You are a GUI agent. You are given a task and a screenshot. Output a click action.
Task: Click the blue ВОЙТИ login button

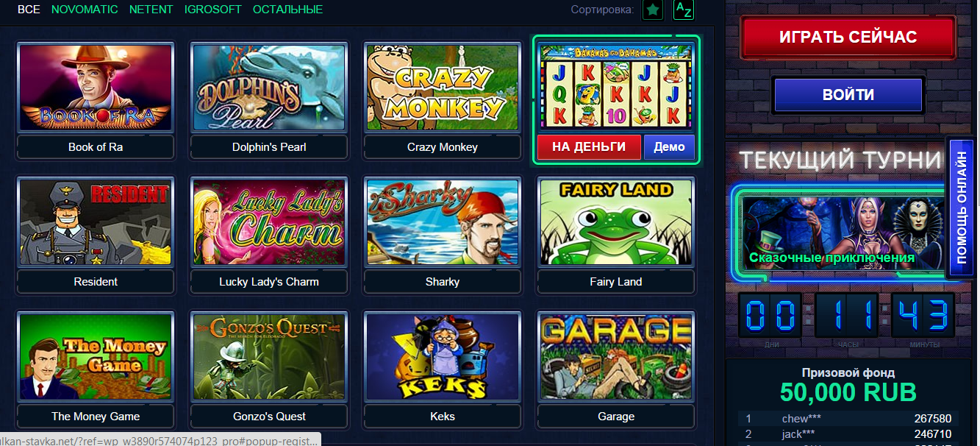click(848, 95)
